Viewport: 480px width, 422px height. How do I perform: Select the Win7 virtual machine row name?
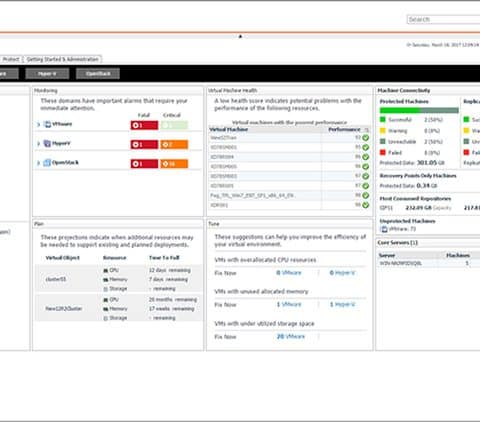pyautogui.click(x=252, y=196)
